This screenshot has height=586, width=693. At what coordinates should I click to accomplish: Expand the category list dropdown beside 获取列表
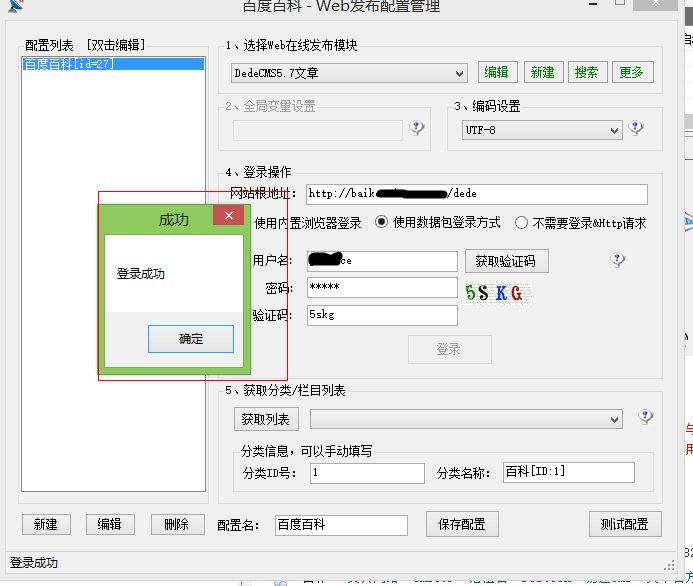click(x=614, y=419)
